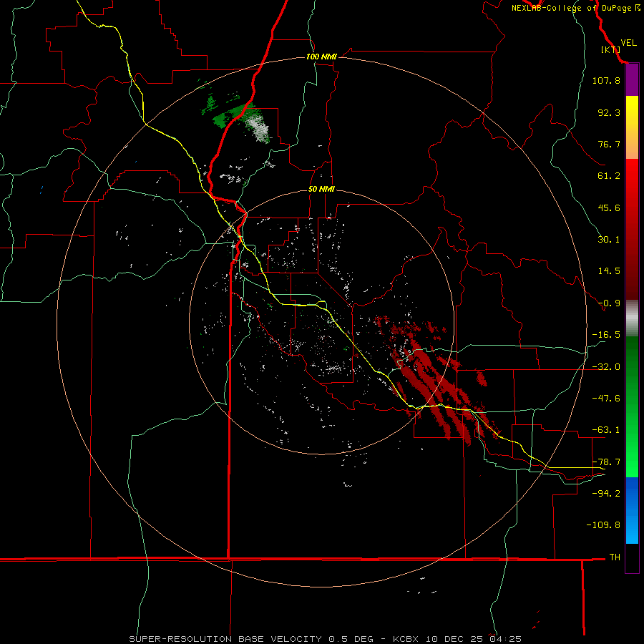Image resolution: width=644 pixels, height=644 pixels.
Task: Click the 100 NMI range ring label
Action: 321,57
